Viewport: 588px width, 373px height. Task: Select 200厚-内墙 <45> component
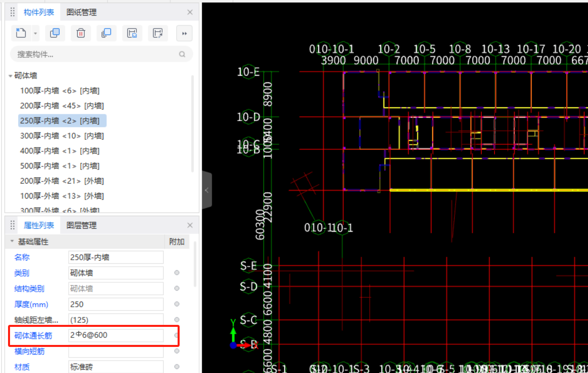click(62, 106)
